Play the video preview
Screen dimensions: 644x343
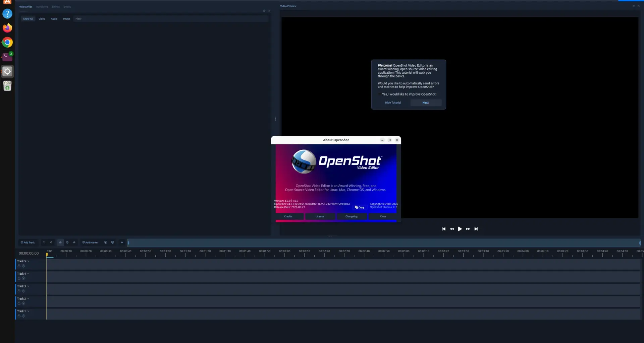tap(460, 229)
